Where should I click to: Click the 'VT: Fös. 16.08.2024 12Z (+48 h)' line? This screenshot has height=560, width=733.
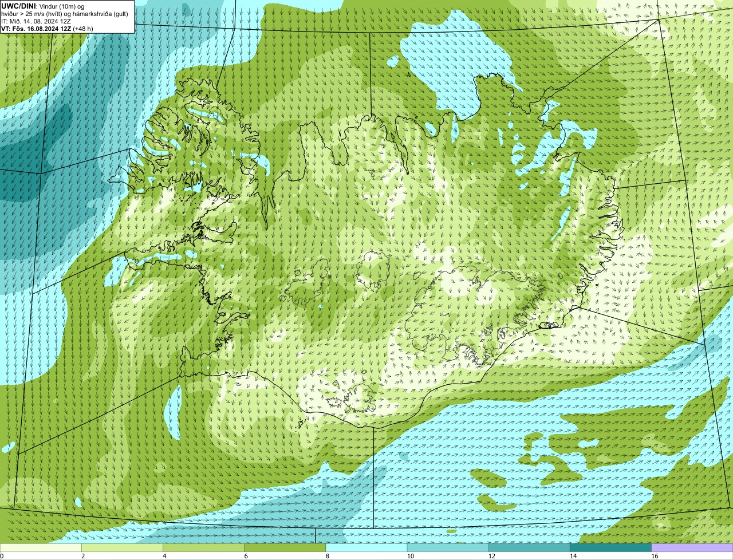click(47, 29)
